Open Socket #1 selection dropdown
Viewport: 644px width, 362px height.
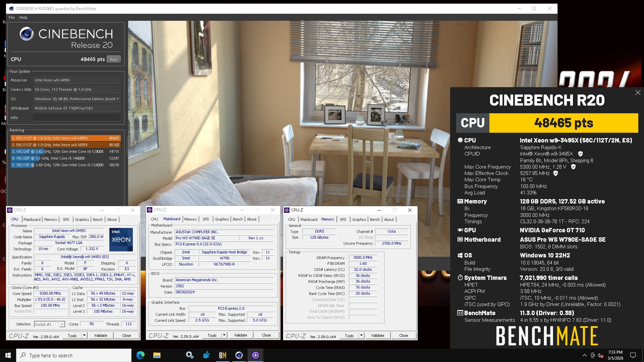point(49,324)
